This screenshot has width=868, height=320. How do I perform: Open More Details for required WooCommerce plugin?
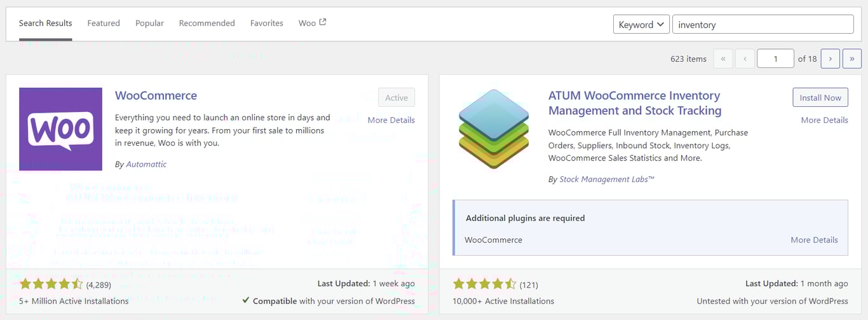(815, 240)
